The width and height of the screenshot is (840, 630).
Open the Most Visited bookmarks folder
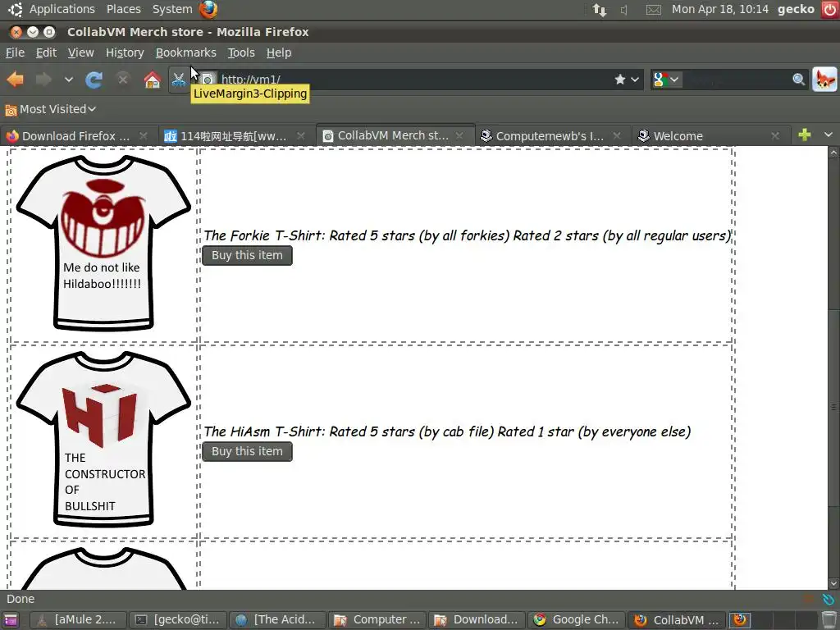click(50, 109)
